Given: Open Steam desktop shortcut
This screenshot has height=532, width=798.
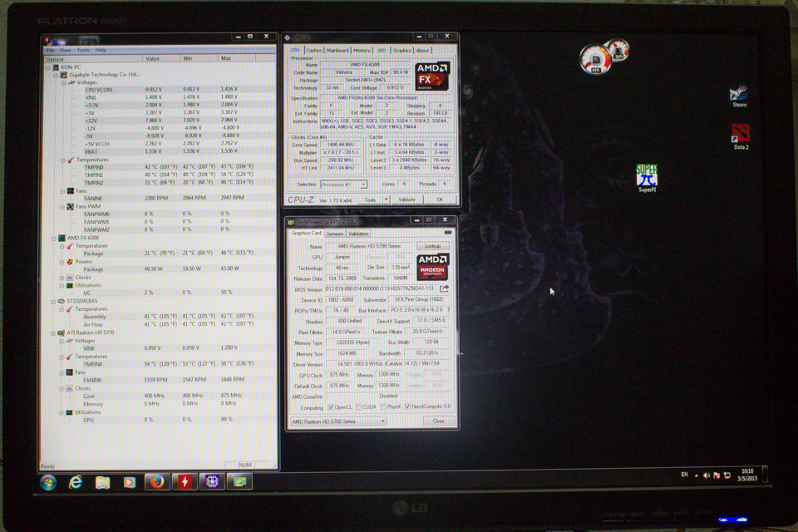Looking at the screenshot, I should coord(739,96).
